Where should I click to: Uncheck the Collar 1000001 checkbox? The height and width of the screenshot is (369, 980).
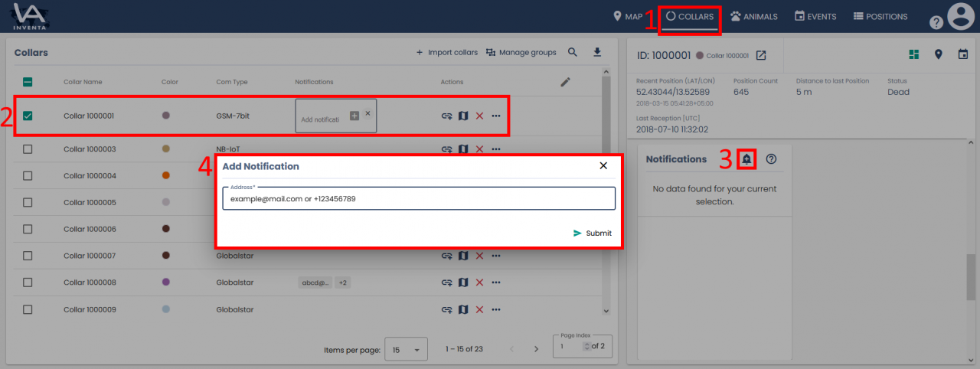point(28,116)
